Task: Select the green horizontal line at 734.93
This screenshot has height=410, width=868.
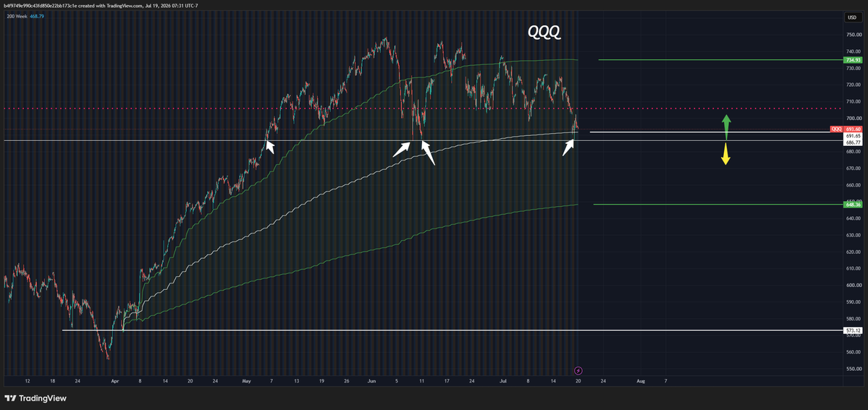Action: point(720,60)
